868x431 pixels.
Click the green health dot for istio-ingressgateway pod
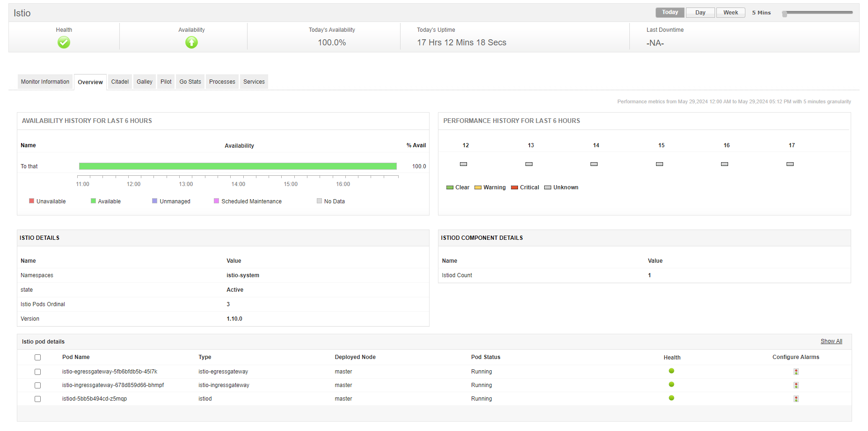671,384
